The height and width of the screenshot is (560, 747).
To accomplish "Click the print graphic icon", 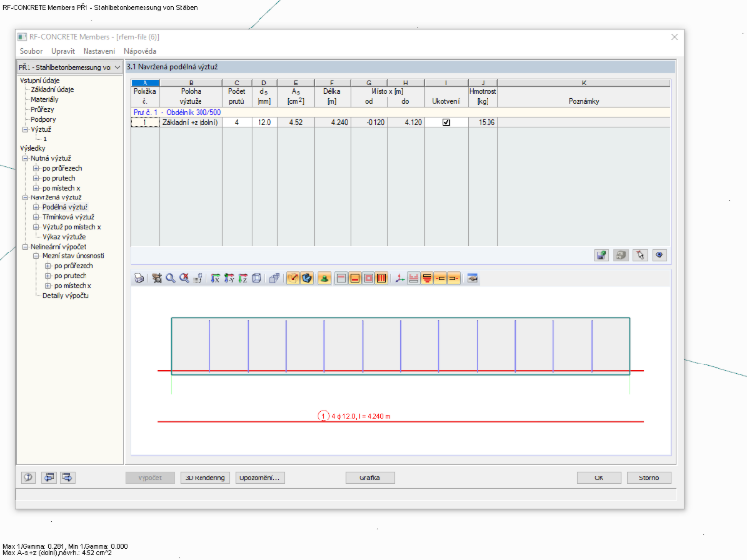I will [139, 279].
